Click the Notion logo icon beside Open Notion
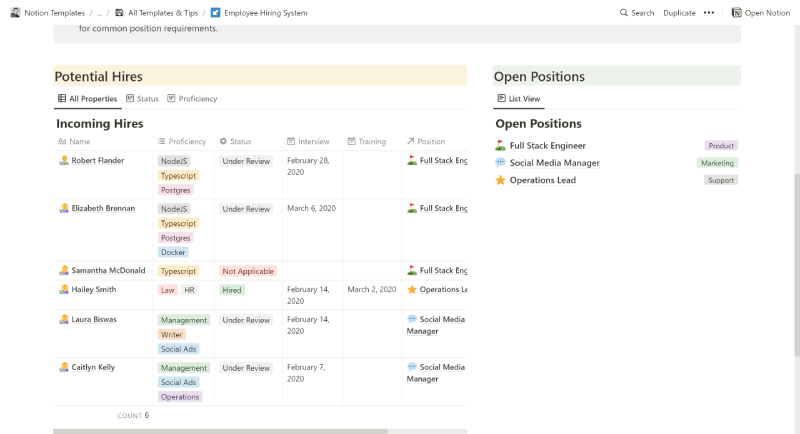Screen dimensions: 800x434 click(x=736, y=13)
